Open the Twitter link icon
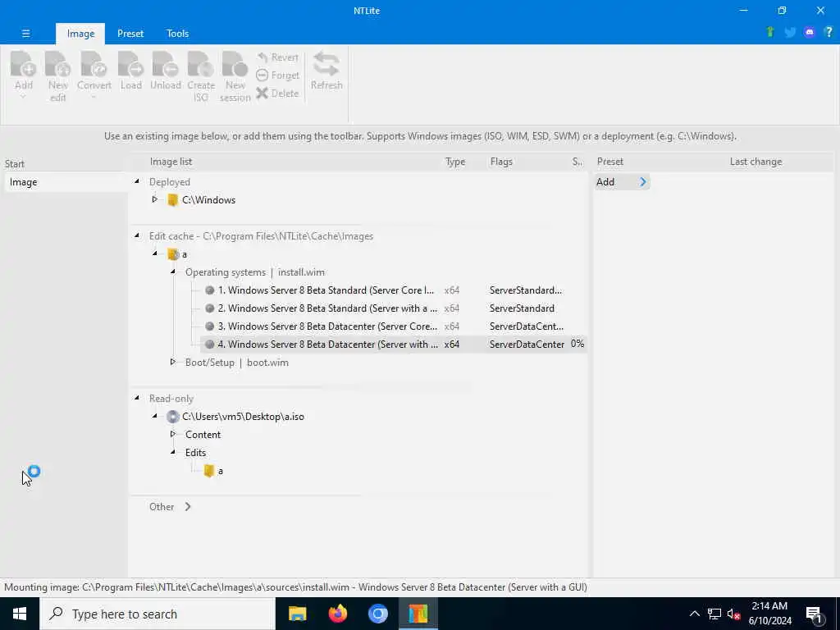Image resolution: width=840 pixels, height=630 pixels. pos(790,32)
